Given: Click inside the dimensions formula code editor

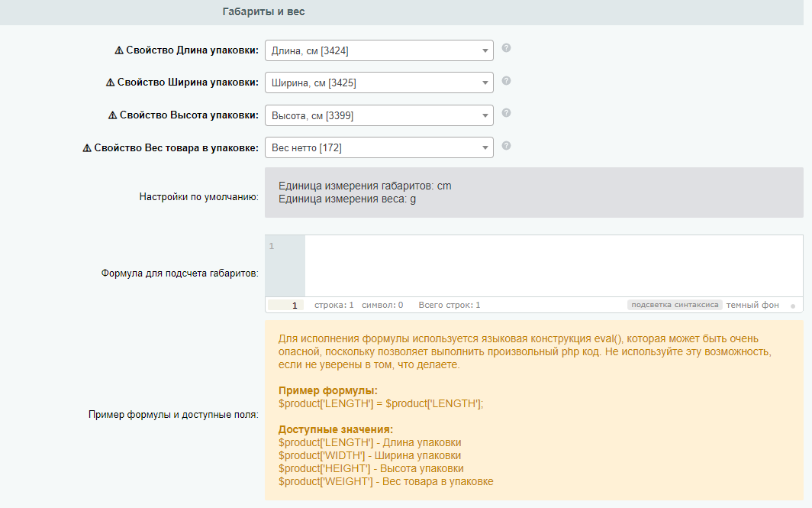Looking at the screenshot, I should [x=554, y=265].
